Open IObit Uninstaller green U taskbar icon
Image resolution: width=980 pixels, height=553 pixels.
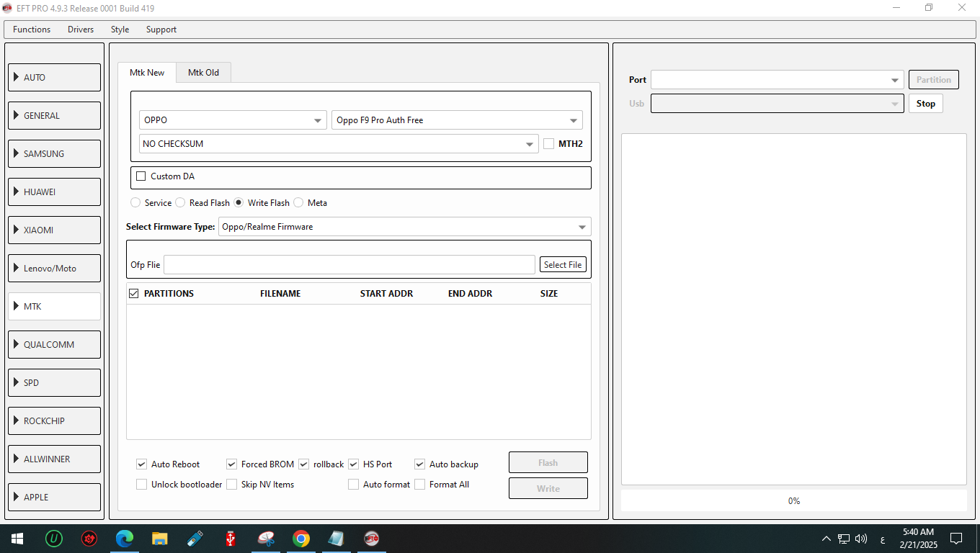pos(53,538)
